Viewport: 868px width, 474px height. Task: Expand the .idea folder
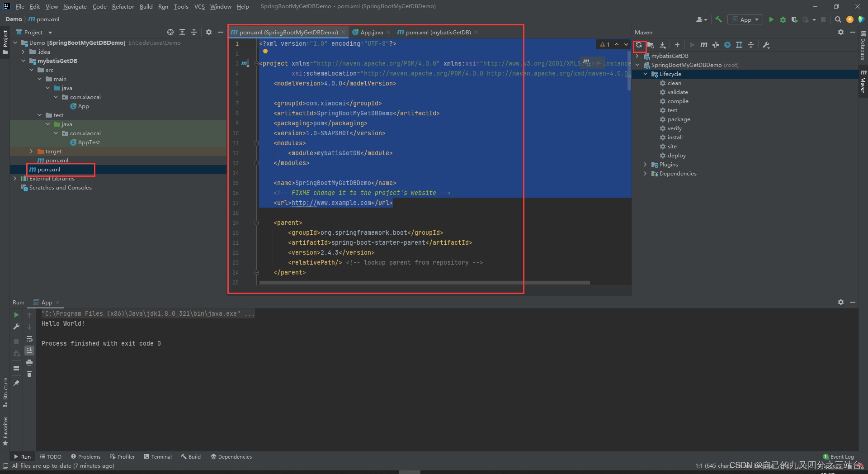(23, 52)
